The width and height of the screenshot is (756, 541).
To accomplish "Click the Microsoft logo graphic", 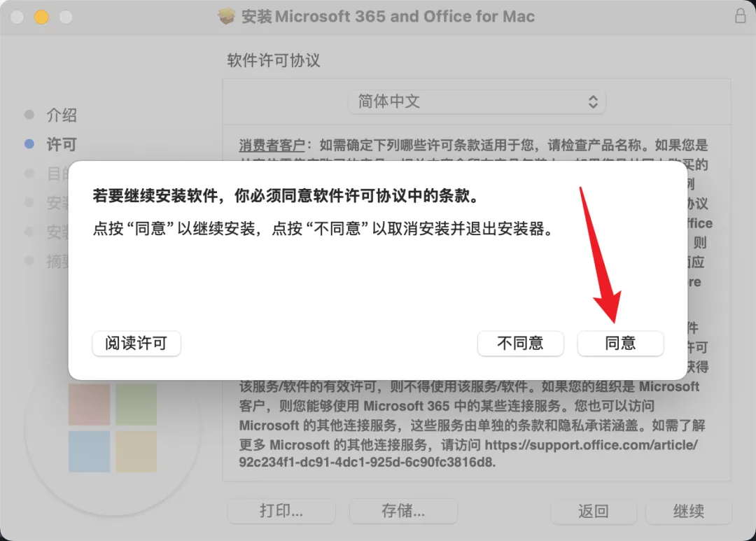I will point(112,428).
